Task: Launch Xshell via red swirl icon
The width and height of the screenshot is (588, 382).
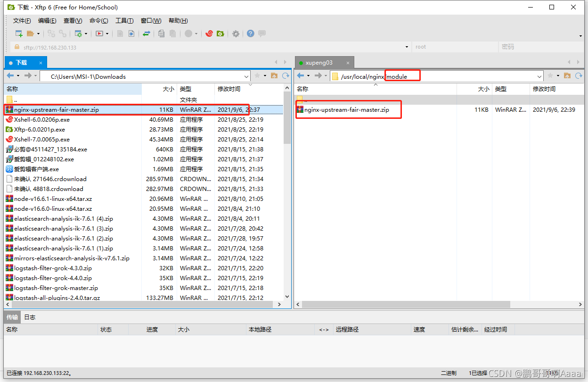Action: coord(209,33)
